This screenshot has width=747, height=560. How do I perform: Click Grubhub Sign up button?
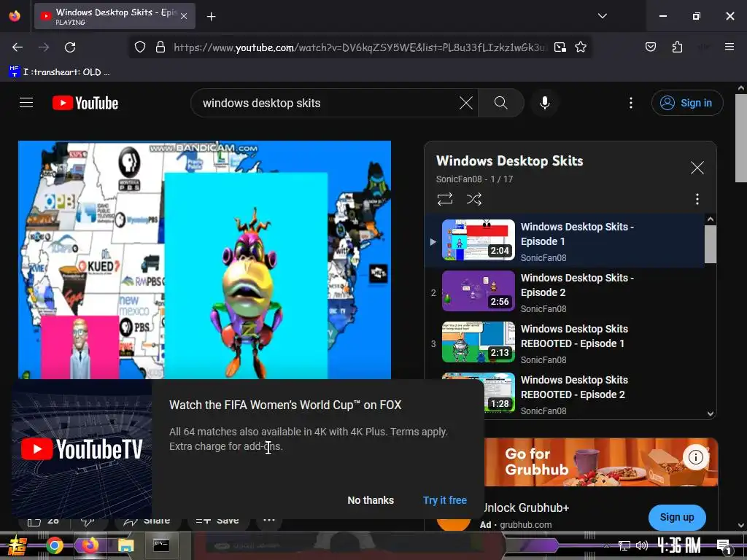tap(676, 517)
